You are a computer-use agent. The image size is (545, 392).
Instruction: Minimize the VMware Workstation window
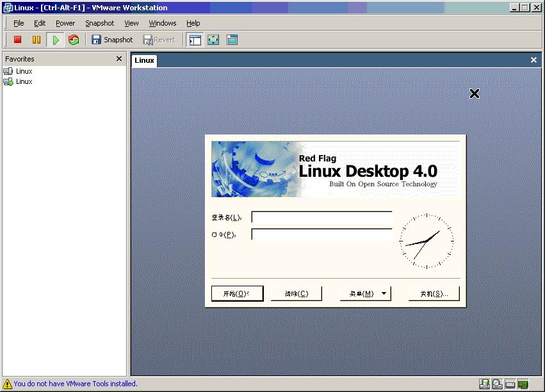click(515, 8)
